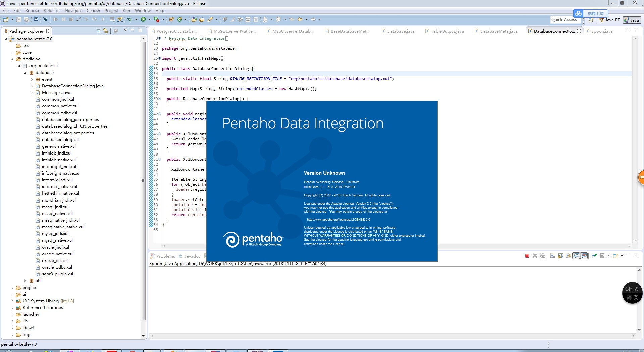Open the Window menu
The width and height of the screenshot is (644, 352).
pyautogui.click(x=143, y=11)
